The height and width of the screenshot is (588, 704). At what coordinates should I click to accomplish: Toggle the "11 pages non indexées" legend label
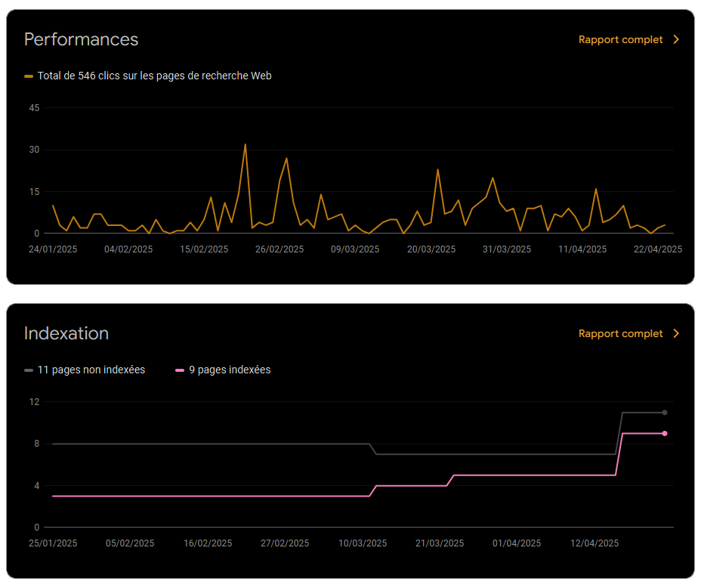click(x=91, y=370)
